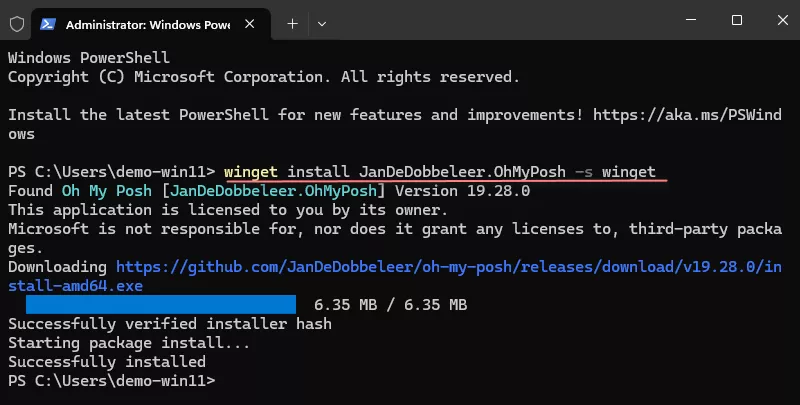Click 'Version 19.28.0' text
The width and height of the screenshot is (800, 405).
[462, 191]
